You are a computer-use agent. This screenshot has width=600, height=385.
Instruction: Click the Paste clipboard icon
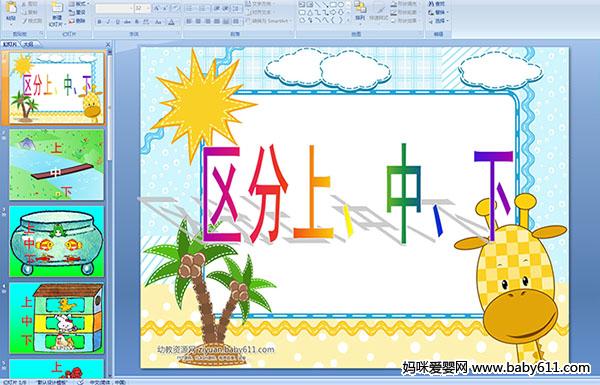(x=11, y=7)
